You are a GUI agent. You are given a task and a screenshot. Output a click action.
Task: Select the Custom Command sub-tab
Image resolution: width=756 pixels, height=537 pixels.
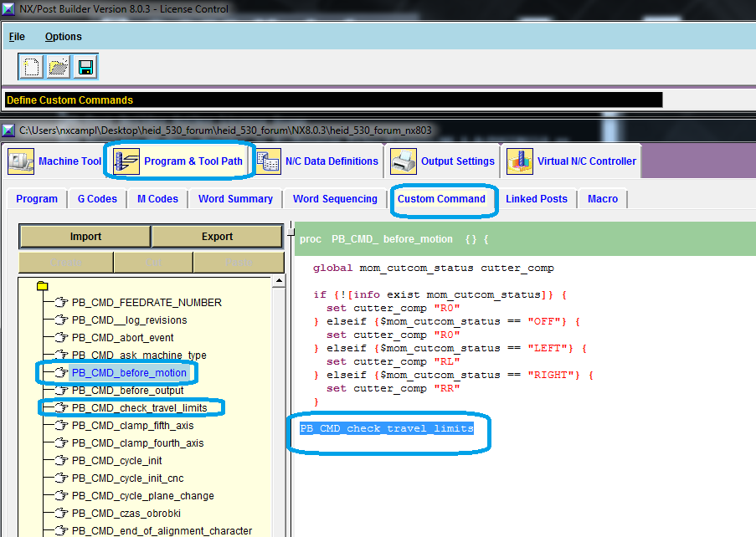(x=441, y=199)
